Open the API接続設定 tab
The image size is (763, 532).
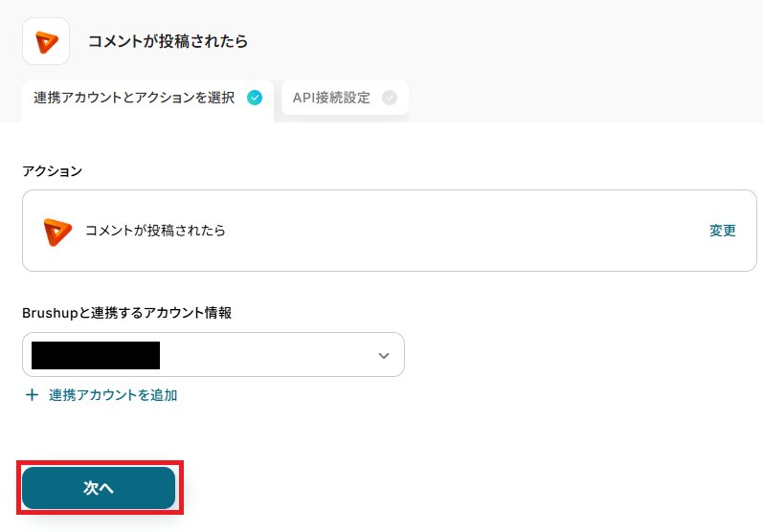tap(331, 98)
